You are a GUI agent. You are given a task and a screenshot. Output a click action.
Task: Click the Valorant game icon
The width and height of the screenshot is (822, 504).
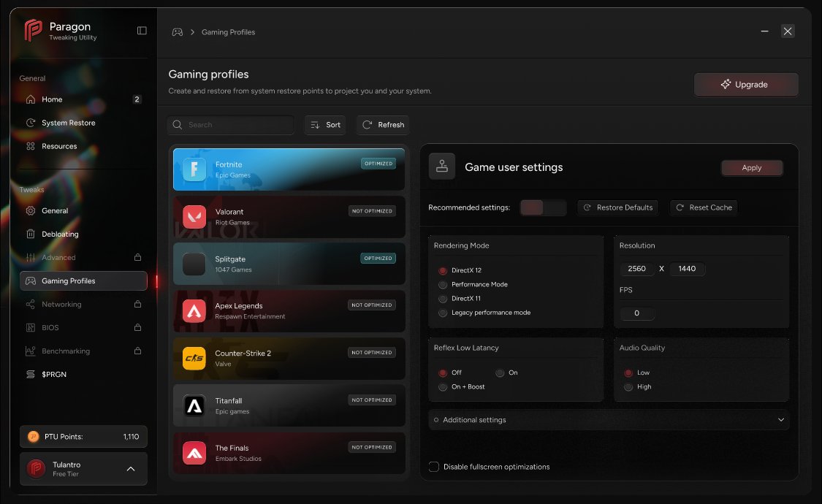194,216
